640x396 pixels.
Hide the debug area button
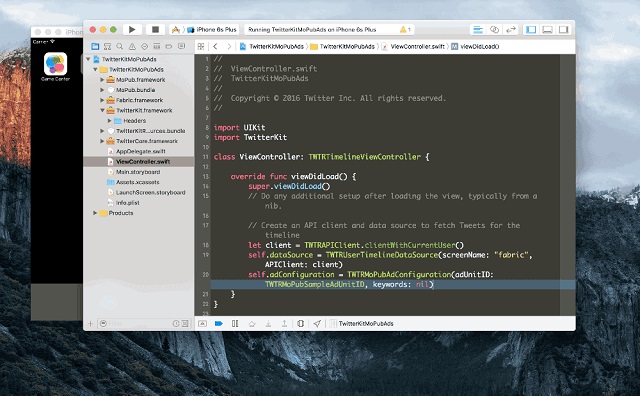click(202, 324)
